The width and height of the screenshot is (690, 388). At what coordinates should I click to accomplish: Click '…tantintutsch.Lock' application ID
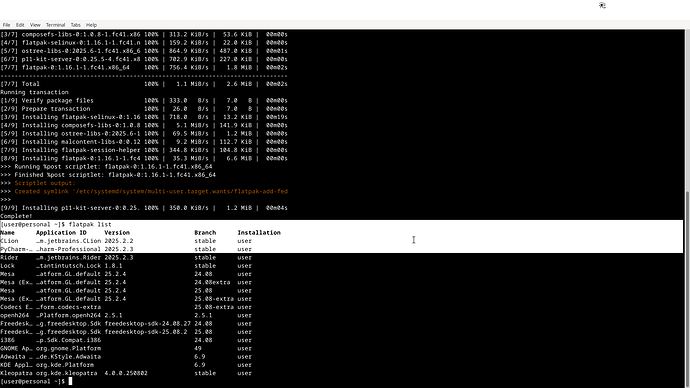point(68,266)
